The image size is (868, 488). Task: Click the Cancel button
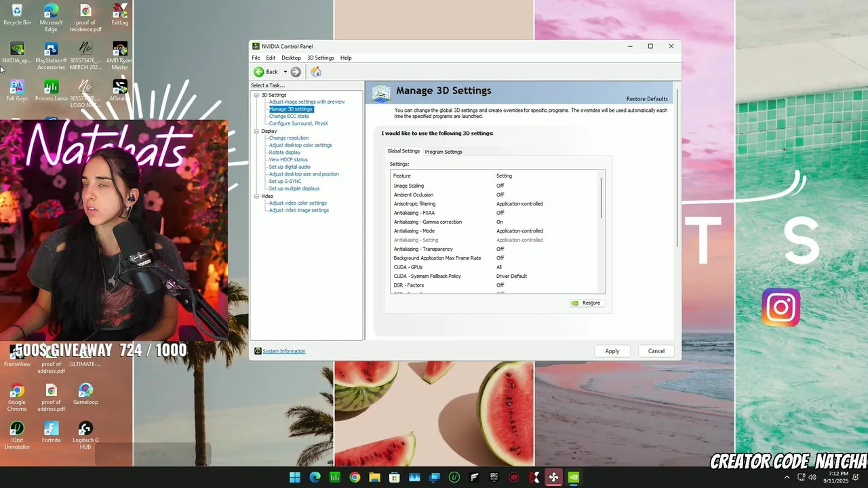656,351
